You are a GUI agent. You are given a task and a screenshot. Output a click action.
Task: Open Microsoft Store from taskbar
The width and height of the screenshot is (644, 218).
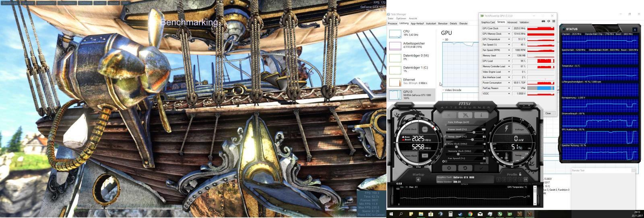pyautogui.click(x=431, y=214)
